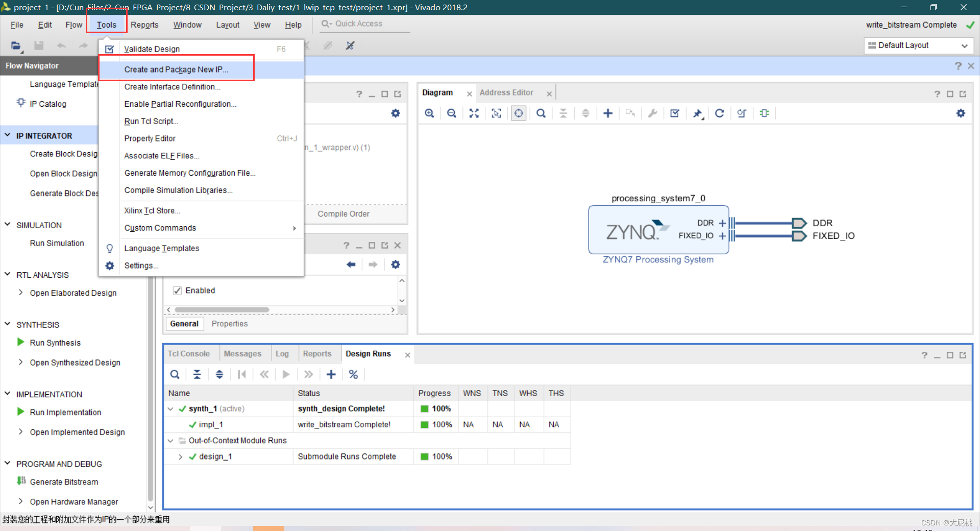Click Reset to first step icon
This screenshot has width=980, height=531.
(241, 375)
